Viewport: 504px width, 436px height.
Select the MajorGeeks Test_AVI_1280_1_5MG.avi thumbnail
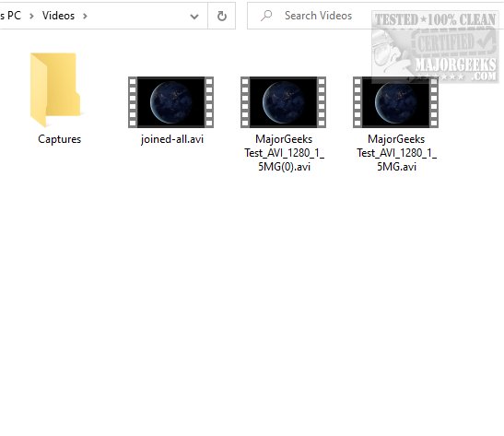(x=395, y=102)
